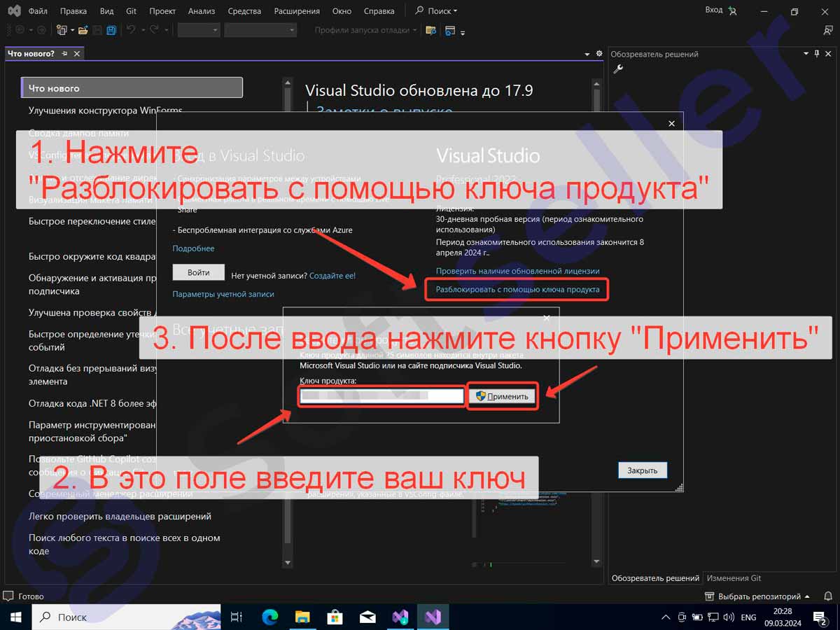
Task: Click the Ключ продукта input field
Action: (382, 396)
